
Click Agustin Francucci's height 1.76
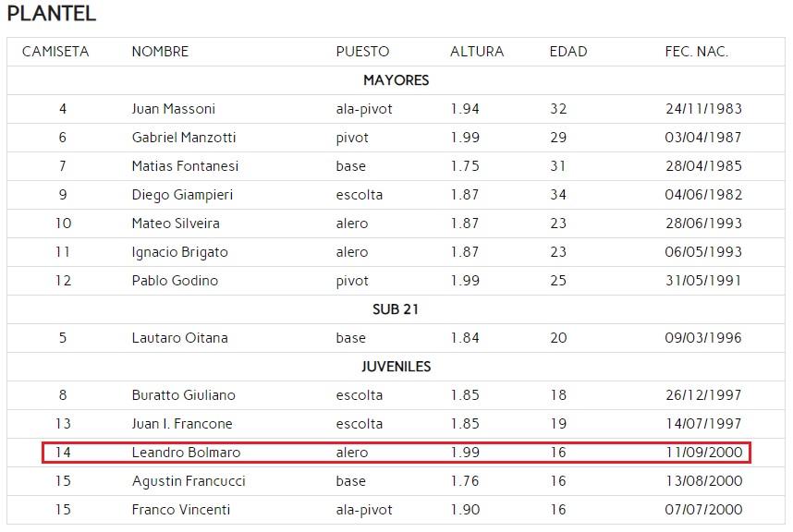click(465, 481)
